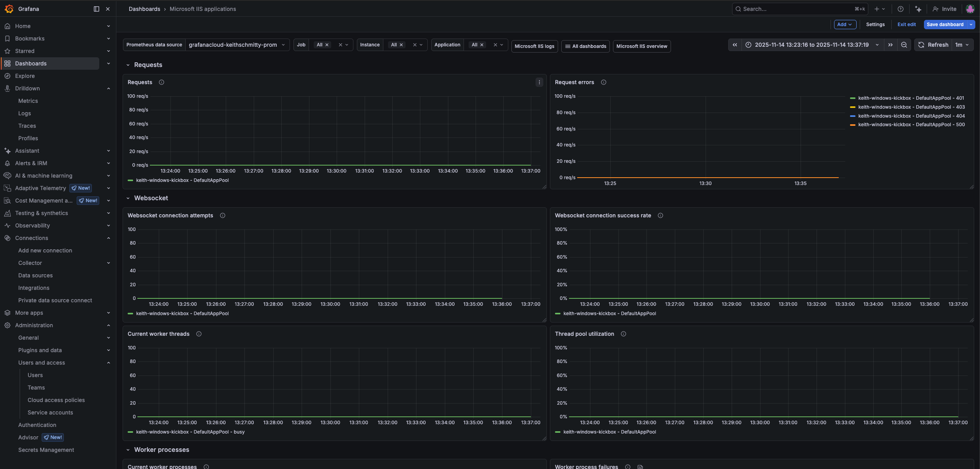
Task: Open the Grafana Assistant sparkle icon in the header
Action: (918, 9)
